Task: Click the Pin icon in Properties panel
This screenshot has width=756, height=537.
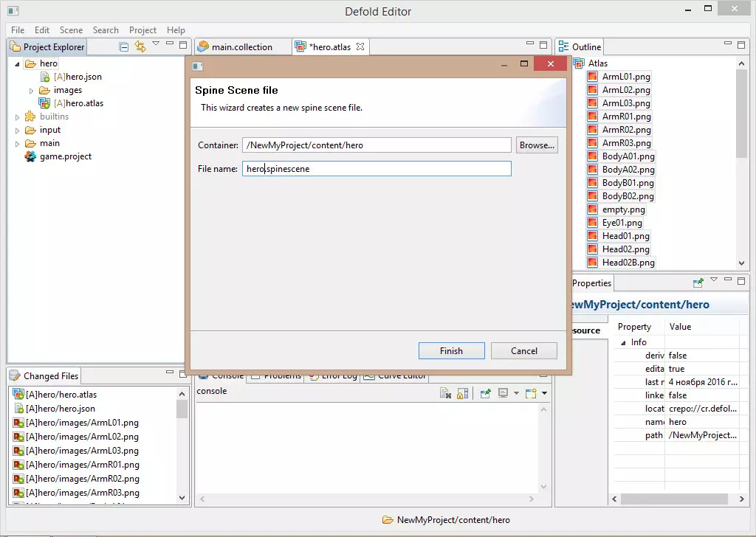Action: coord(698,283)
